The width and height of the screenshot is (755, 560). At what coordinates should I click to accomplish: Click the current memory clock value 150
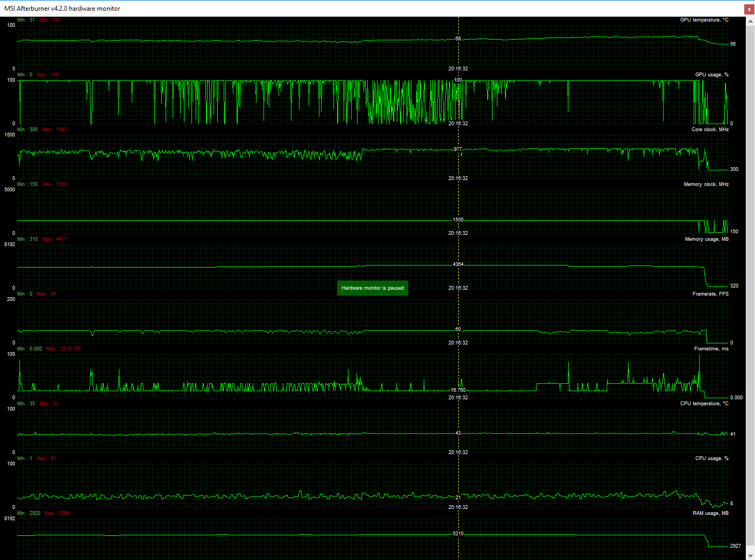(x=734, y=232)
